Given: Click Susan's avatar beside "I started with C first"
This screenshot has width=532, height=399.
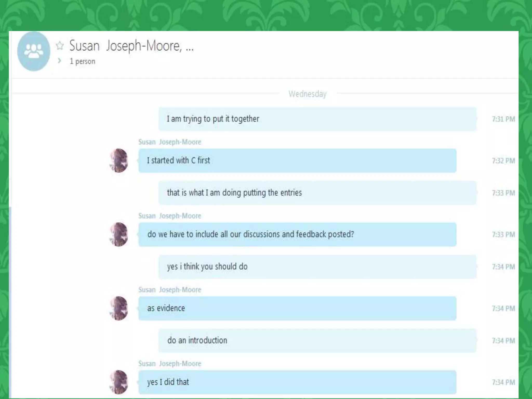Looking at the screenshot, I should pyautogui.click(x=119, y=161).
